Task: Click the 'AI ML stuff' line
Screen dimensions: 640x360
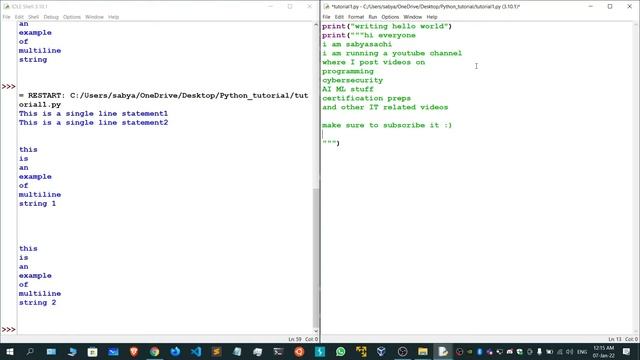Action: pyautogui.click(x=348, y=89)
